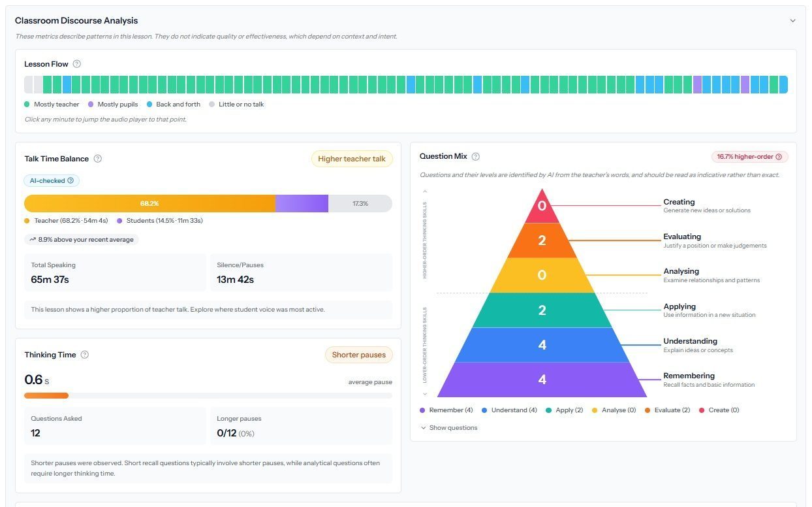
Task: Click the Understanding level label text
Action: (690, 341)
